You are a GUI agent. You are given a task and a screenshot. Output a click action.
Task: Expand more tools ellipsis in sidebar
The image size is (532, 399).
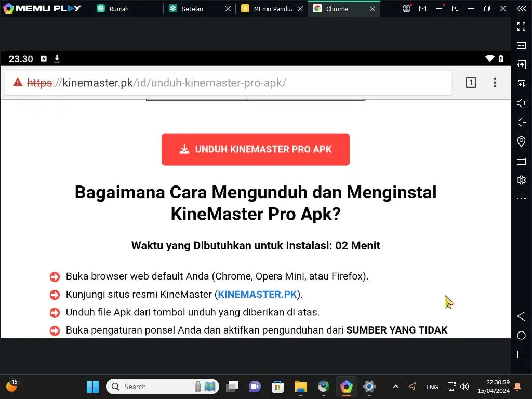pos(521,199)
